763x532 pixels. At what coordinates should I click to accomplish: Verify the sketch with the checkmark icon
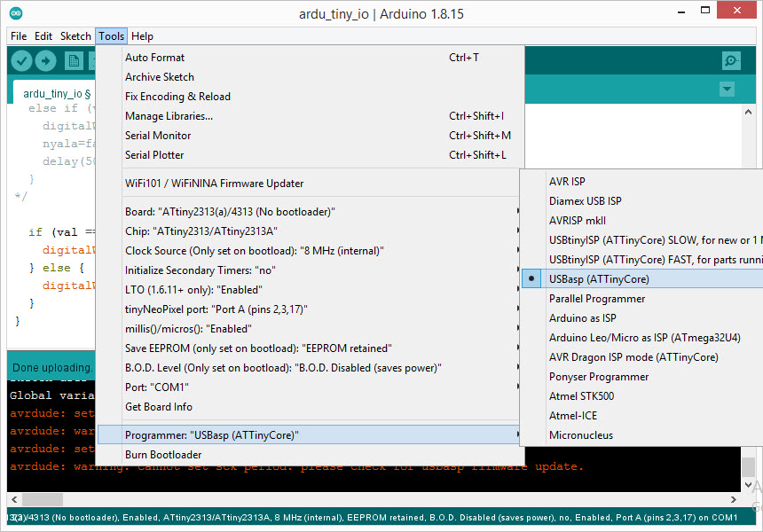pos(21,60)
